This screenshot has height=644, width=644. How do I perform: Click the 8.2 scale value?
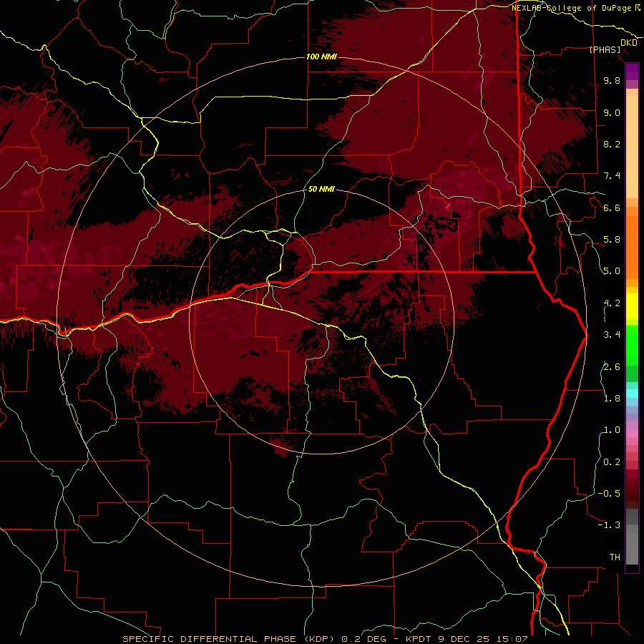(x=612, y=144)
